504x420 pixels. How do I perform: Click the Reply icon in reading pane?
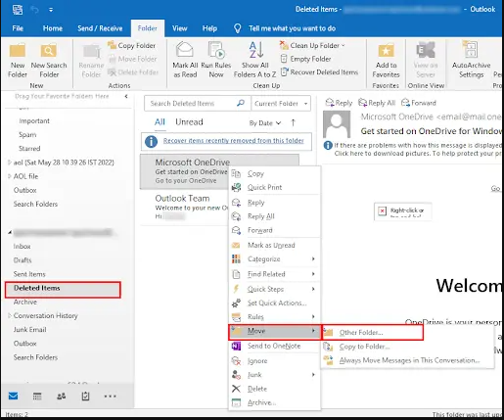tap(330, 103)
